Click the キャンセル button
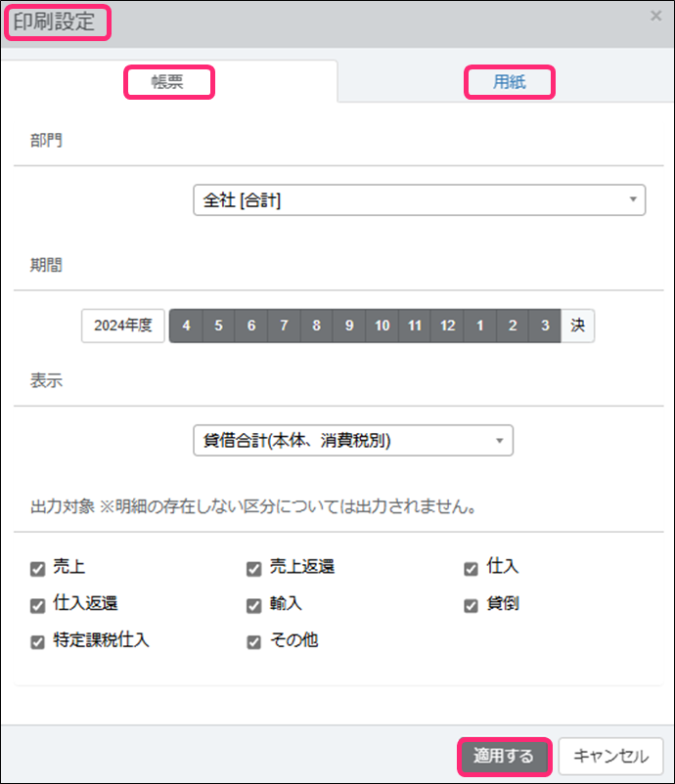 pyautogui.click(x=611, y=756)
